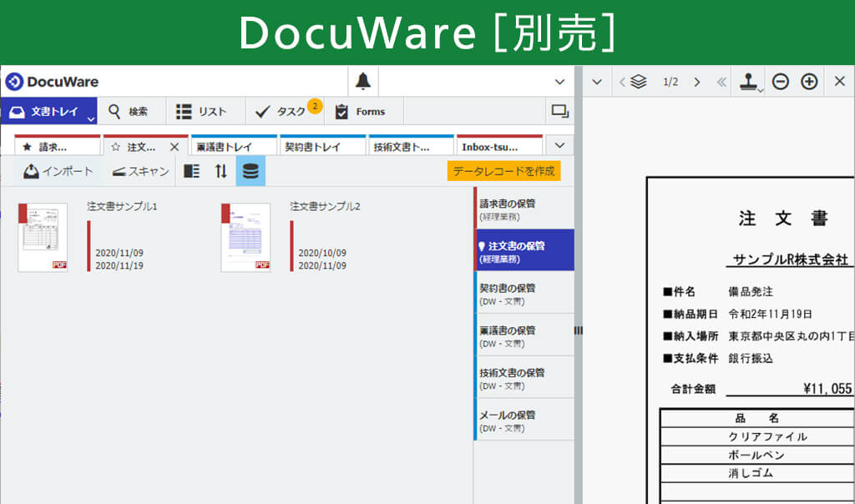Switch to the 検索 tab

pos(129,111)
